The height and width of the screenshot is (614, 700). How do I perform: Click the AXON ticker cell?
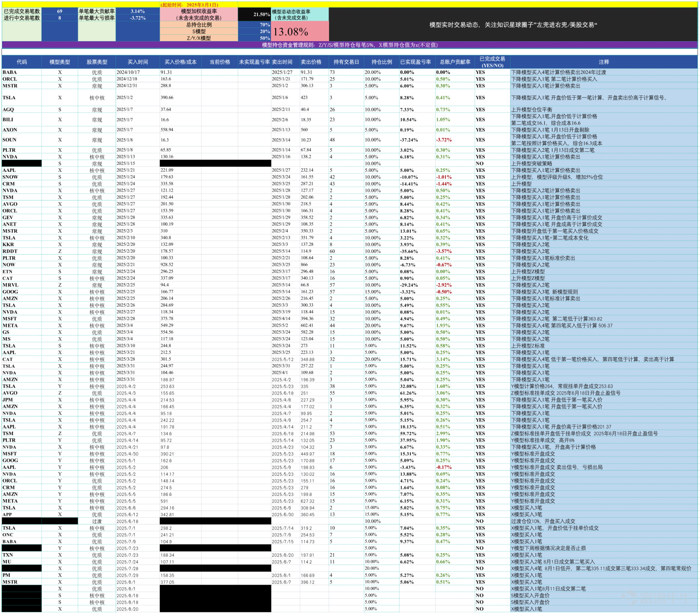pos(22,130)
